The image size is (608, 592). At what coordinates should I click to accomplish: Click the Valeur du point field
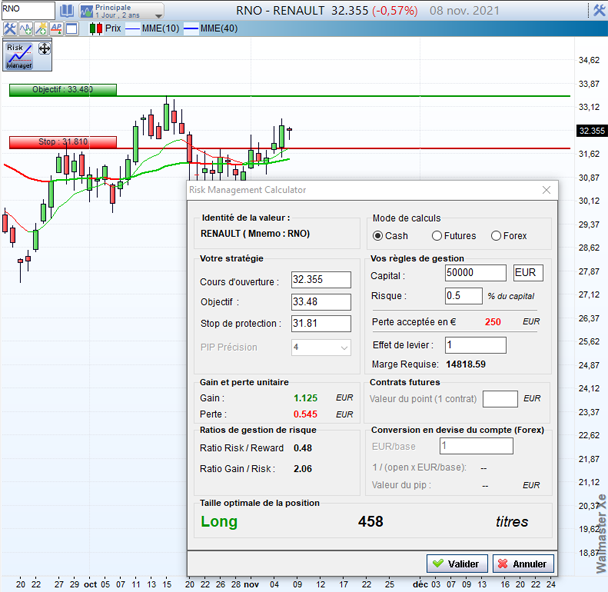tap(500, 399)
